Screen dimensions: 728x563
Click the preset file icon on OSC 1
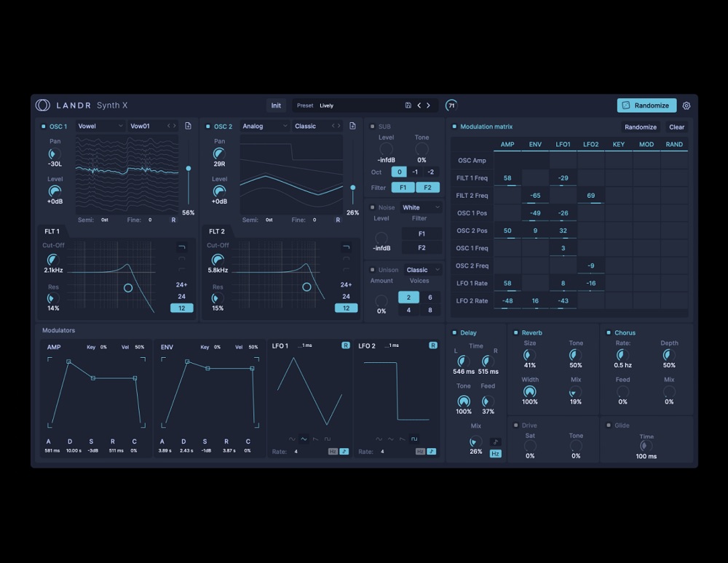[x=188, y=125]
